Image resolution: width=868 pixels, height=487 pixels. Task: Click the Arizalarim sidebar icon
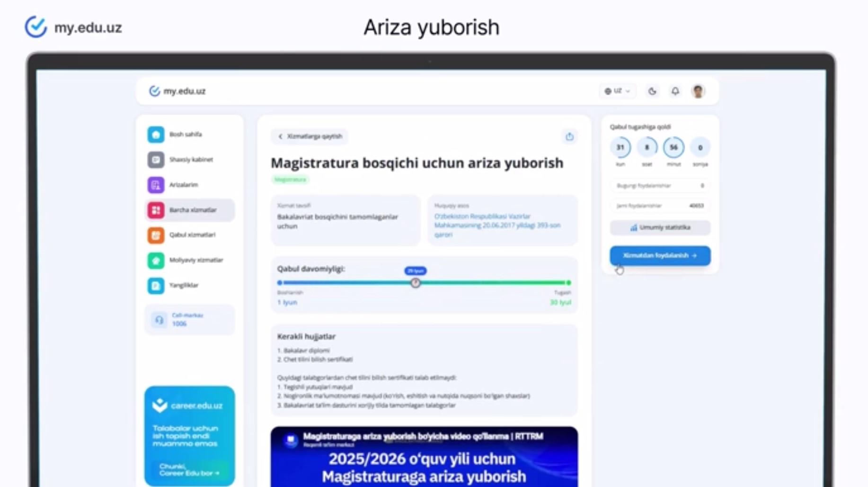(156, 185)
